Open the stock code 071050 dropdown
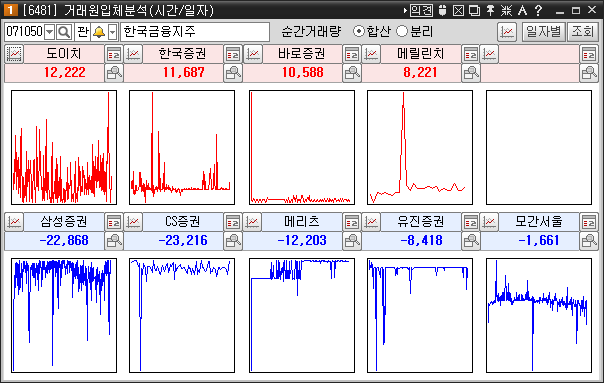The width and height of the screenshot is (604, 383). [50, 32]
